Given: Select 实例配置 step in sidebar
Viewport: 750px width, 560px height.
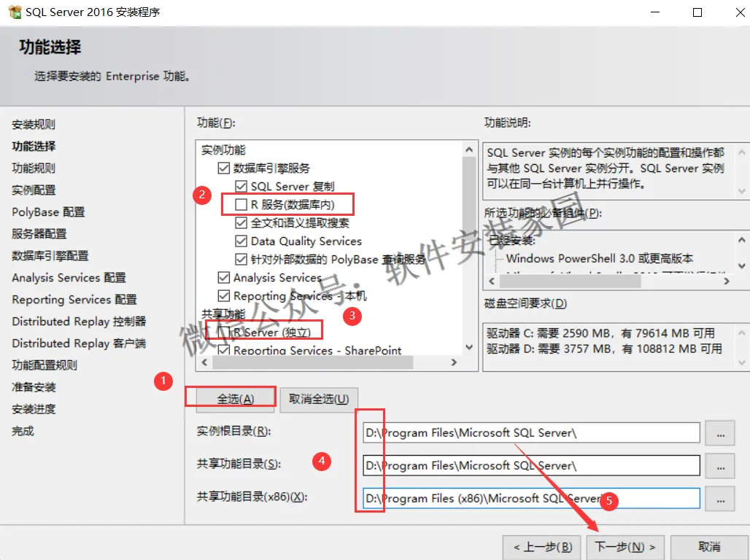Looking at the screenshot, I should click(x=34, y=190).
